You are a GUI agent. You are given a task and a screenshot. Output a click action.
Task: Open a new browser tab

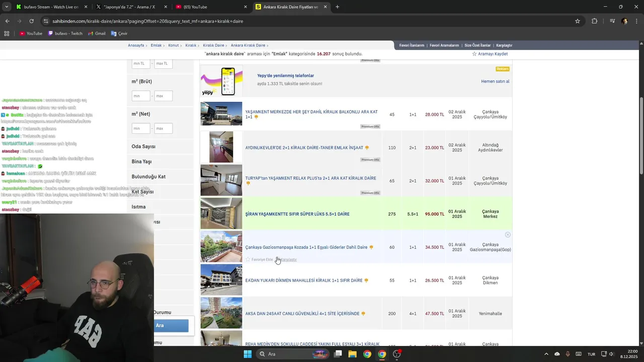pos(337,7)
